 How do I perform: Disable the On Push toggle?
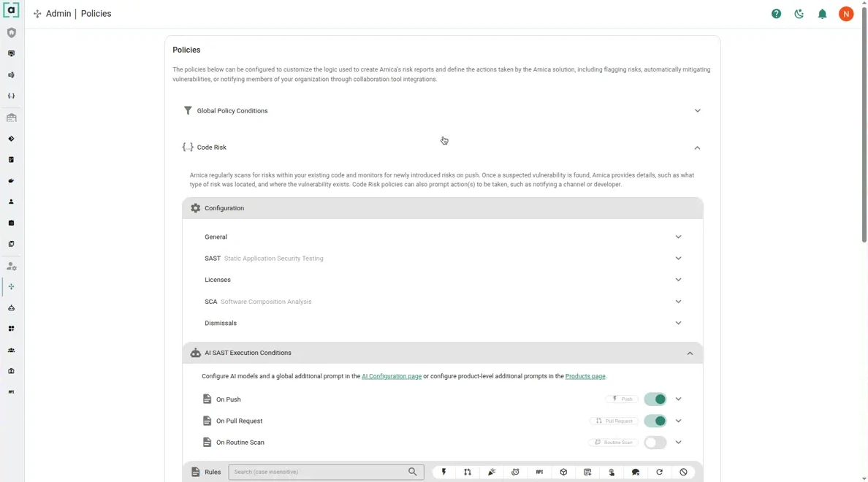click(655, 399)
